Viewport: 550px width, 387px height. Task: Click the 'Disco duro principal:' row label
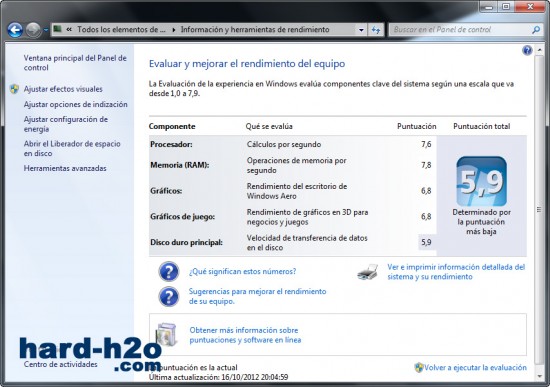coord(186,242)
